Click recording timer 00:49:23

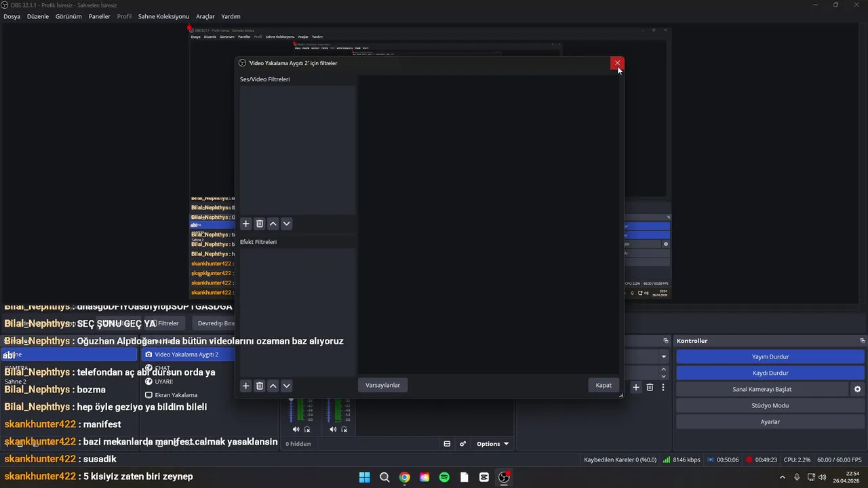(761, 460)
